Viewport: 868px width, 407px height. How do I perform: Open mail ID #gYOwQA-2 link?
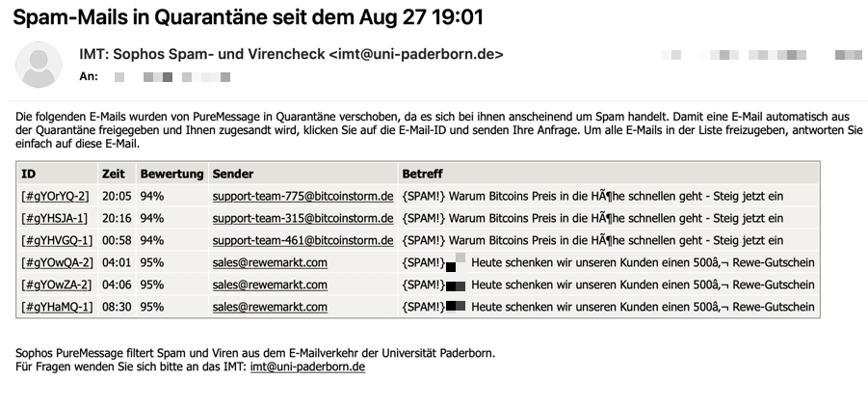[x=57, y=262]
